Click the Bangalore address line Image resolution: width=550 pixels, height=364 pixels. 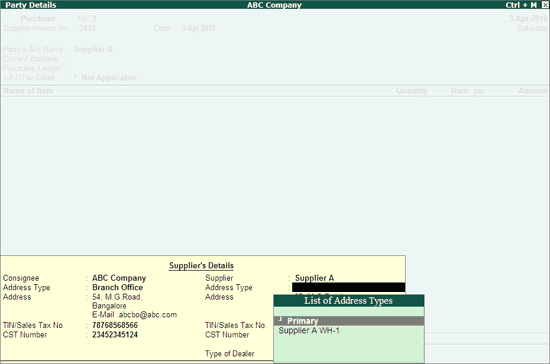109,306
